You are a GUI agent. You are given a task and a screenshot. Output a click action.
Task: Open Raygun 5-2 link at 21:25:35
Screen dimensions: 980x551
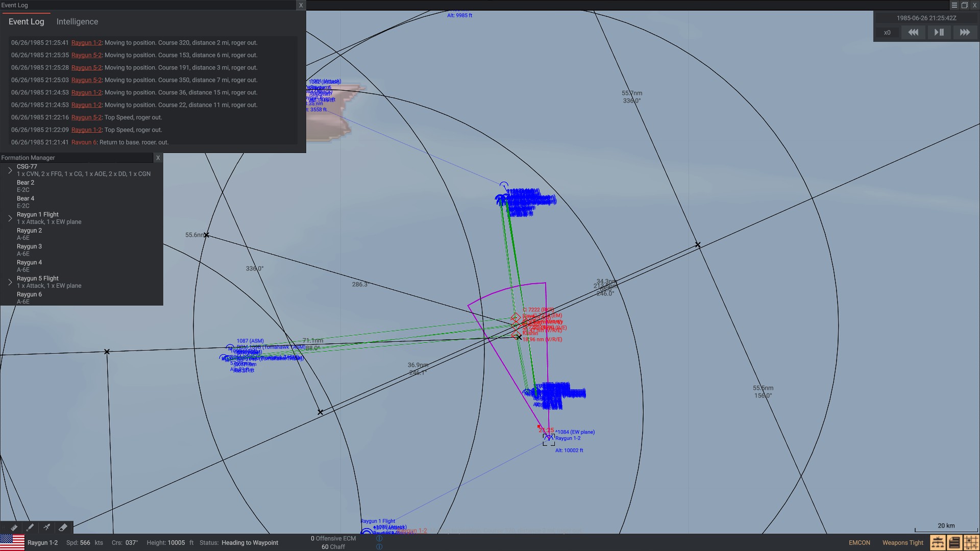(86, 55)
